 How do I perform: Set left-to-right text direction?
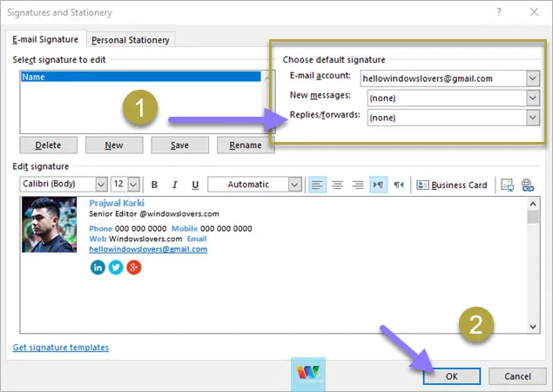[x=378, y=185]
